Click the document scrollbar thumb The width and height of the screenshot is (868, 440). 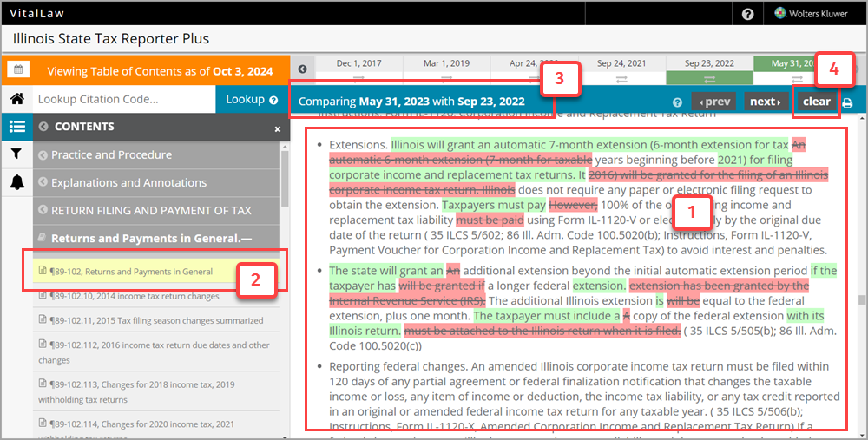tap(861, 300)
